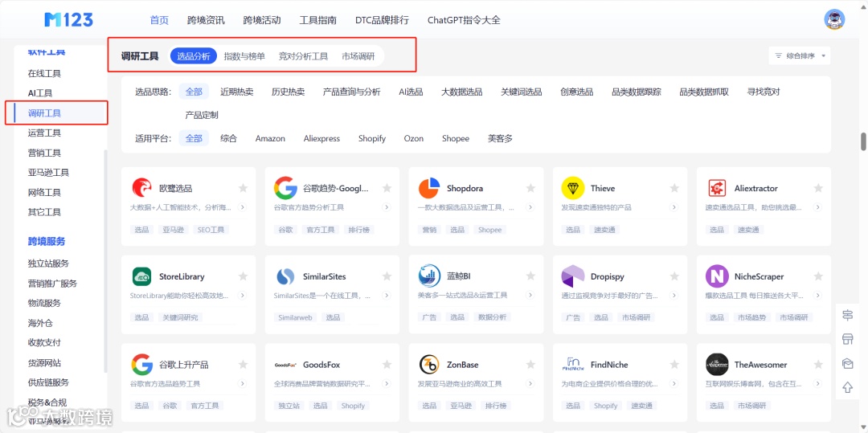
Task: Open 海外仓 in left sidebar
Action: (40, 323)
